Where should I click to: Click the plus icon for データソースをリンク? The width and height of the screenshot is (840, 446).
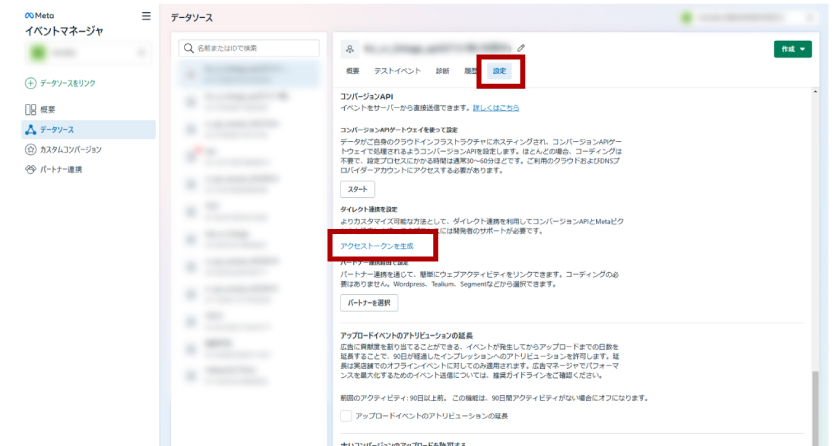31,83
